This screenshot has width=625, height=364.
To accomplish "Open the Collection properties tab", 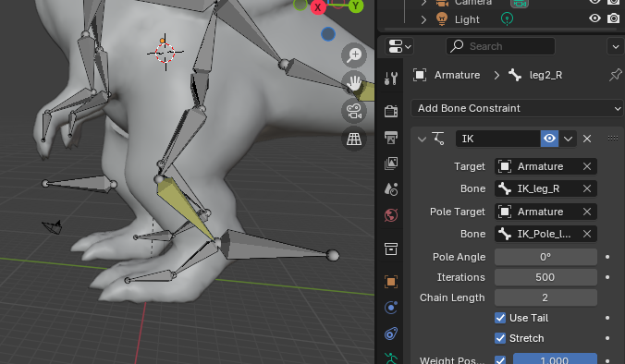I will click(391, 249).
